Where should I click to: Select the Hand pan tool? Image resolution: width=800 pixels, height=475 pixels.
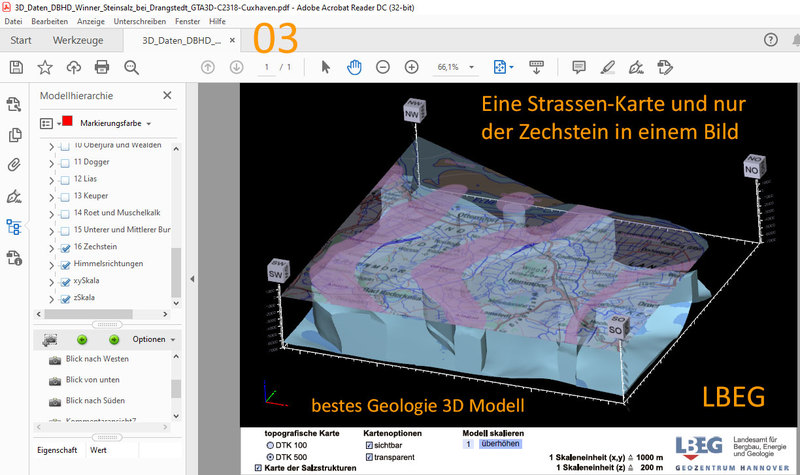tap(354, 67)
